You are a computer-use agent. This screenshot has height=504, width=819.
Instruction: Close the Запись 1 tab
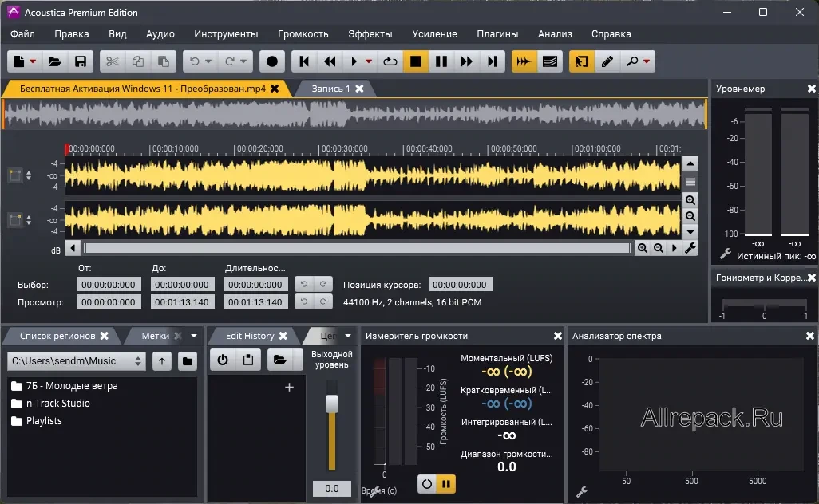[359, 89]
